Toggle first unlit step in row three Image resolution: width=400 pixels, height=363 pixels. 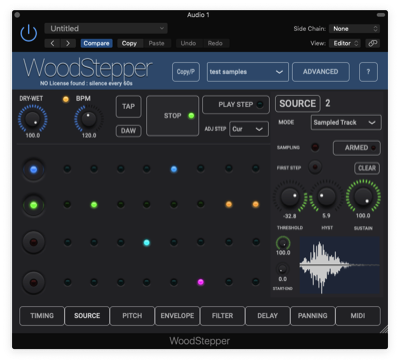click(x=67, y=242)
